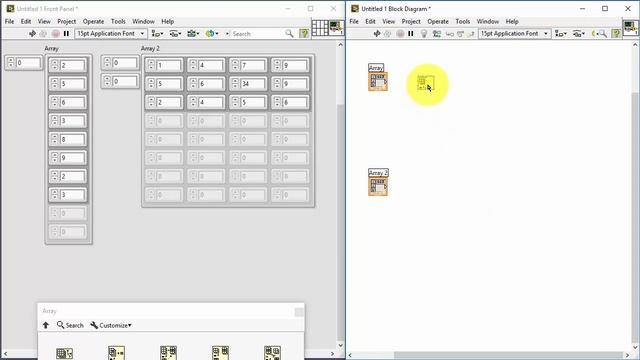
Task: Open Distribute Objects menu in Block Diagram
Action: pyautogui.click(x=578, y=33)
